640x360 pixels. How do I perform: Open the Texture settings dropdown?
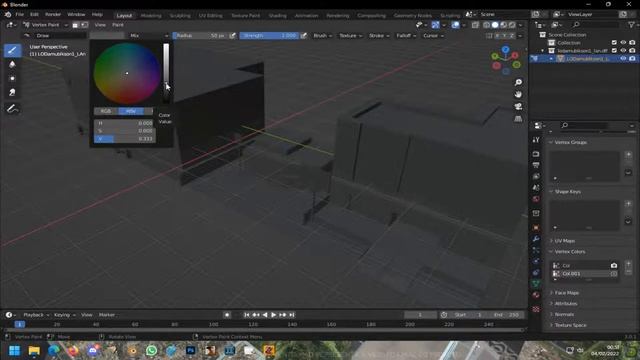tap(351, 36)
